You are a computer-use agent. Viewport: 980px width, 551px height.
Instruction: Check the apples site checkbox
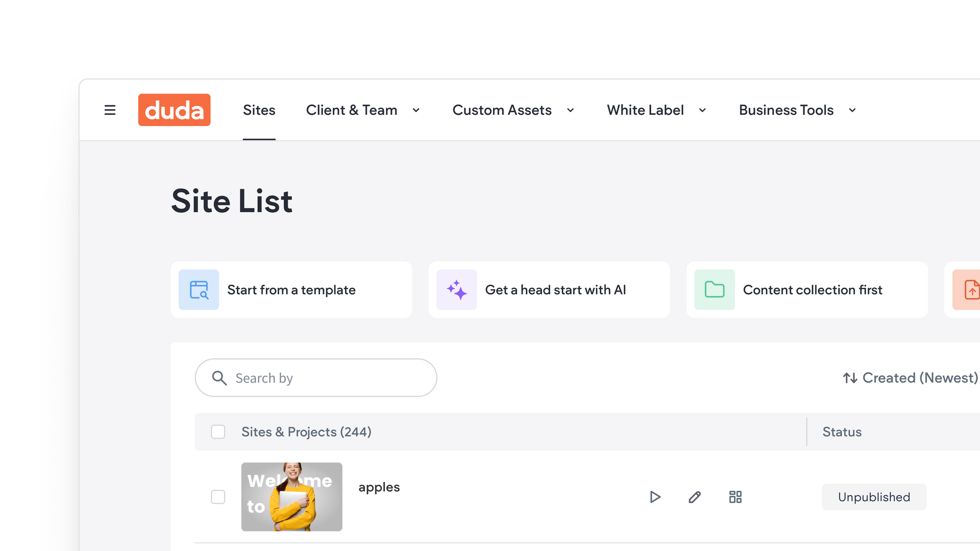[218, 497]
